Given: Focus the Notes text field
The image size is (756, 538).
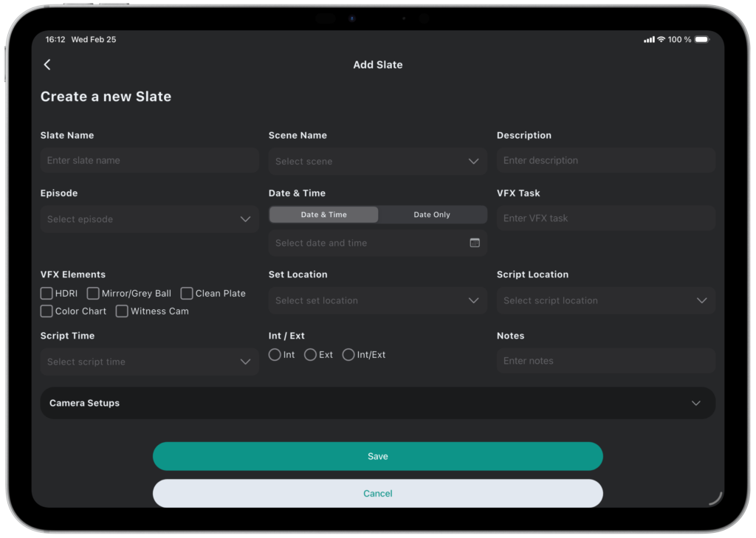Looking at the screenshot, I should 605,361.
